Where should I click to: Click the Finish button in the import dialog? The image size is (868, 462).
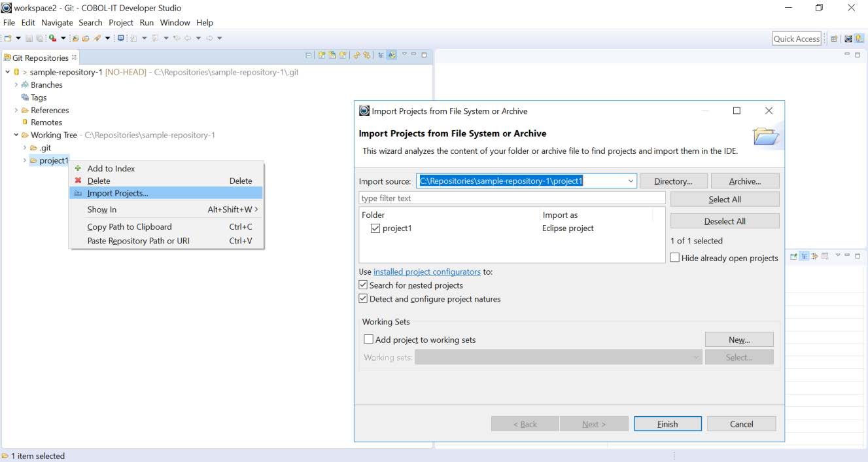tap(667, 423)
